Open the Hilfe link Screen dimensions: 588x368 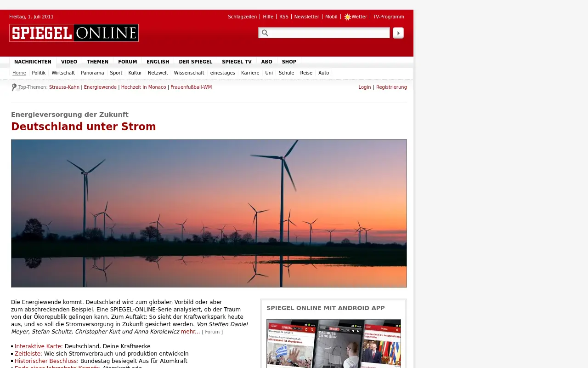tap(268, 17)
